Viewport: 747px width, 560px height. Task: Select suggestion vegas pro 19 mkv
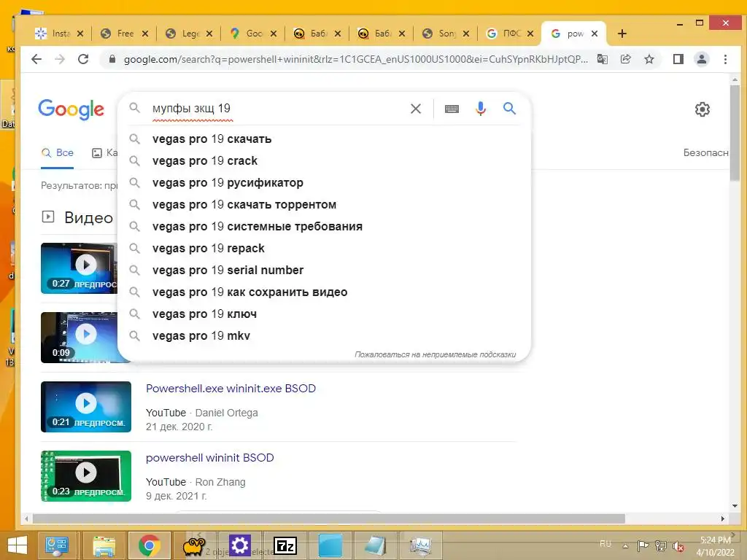[324, 336]
